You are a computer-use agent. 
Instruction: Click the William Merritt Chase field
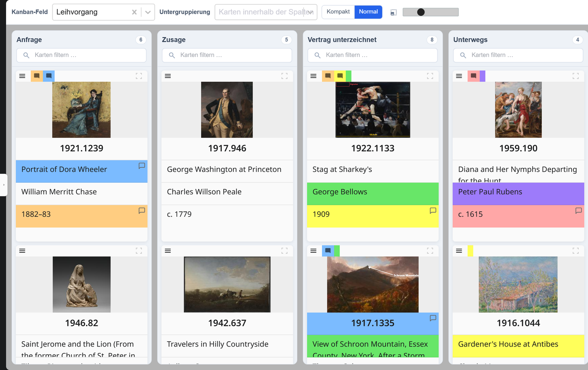coord(82,194)
